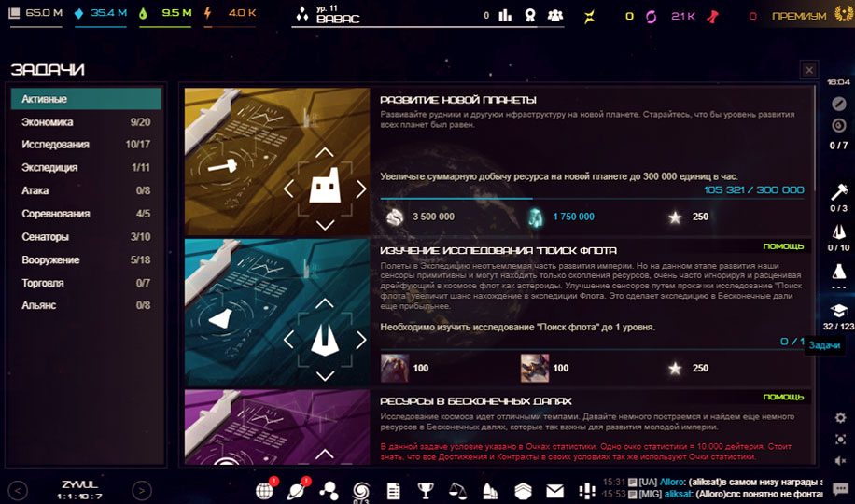Open settings gear on right sidebar
Image resolution: width=855 pixels, height=504 pixels.
point(839,418)
